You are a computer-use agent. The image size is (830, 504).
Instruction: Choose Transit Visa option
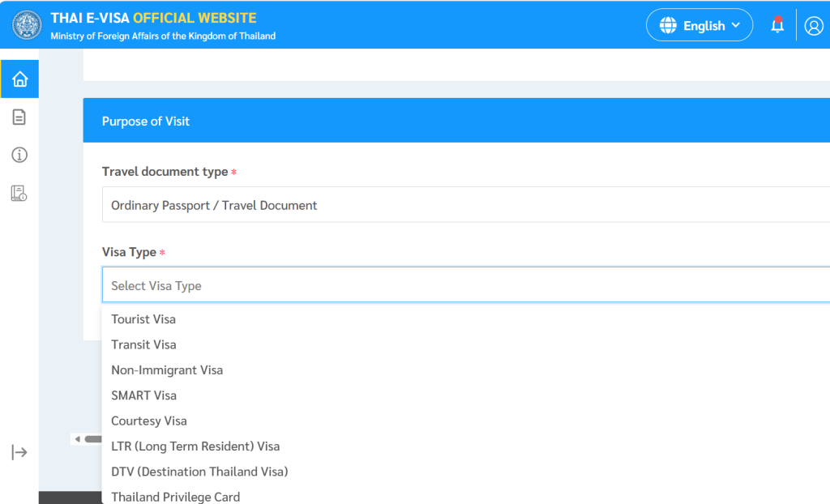(143, 344)
